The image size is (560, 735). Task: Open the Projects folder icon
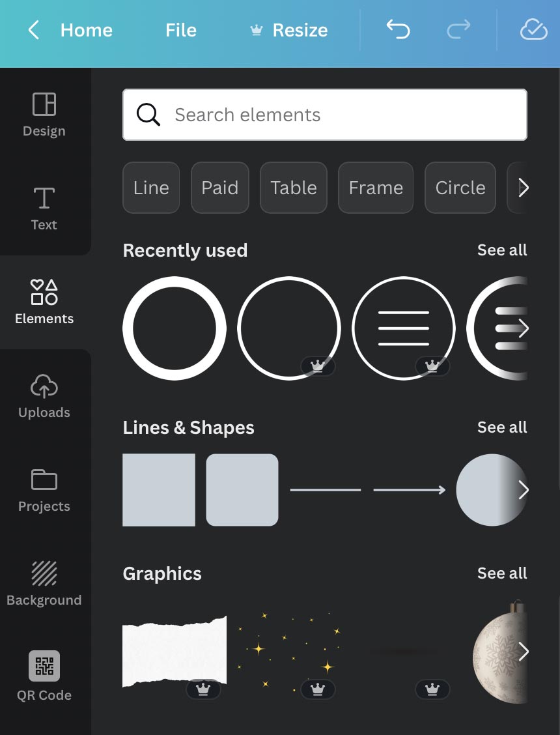44,480
